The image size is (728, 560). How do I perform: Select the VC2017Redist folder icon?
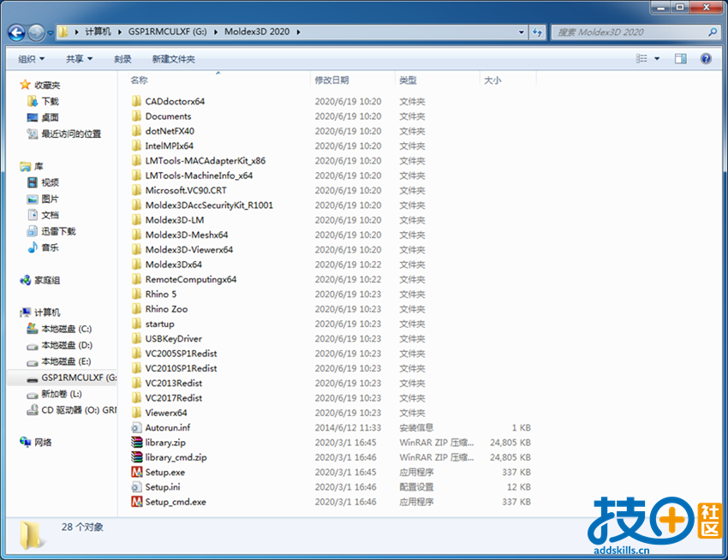tap(136, 398)
